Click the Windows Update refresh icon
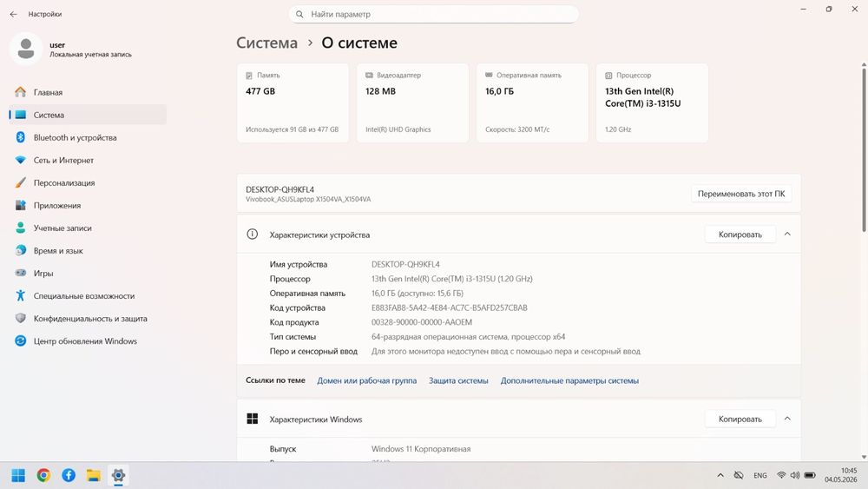Image resolution: width=868 pixels, height=489 pixels. 21,341
